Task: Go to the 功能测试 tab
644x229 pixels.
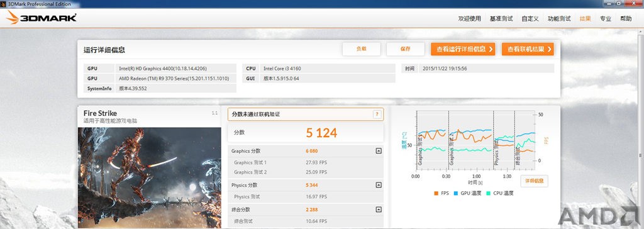Action: [559, 18]
